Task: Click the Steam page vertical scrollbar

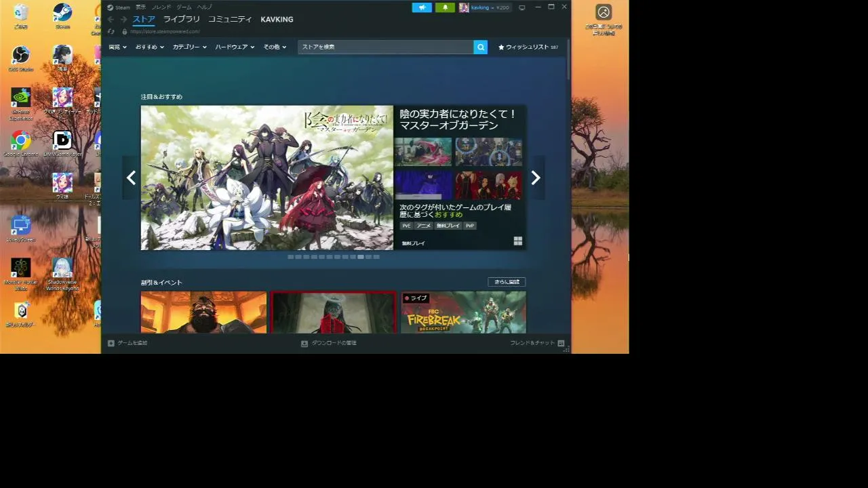Action: [x=568, y=60]
